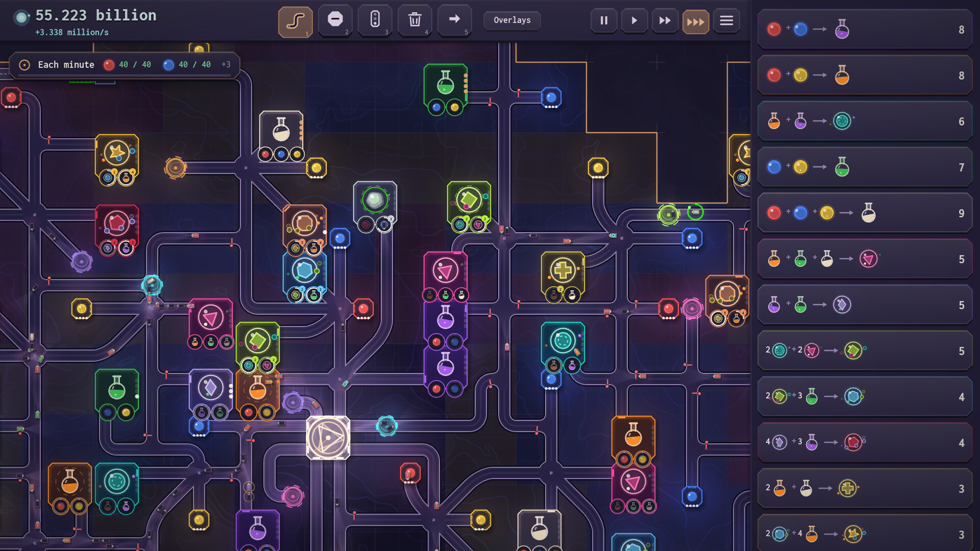Screen dimensions: 980x551
Task: Select the yellow plus-cross recipe row
Action: 865,489
